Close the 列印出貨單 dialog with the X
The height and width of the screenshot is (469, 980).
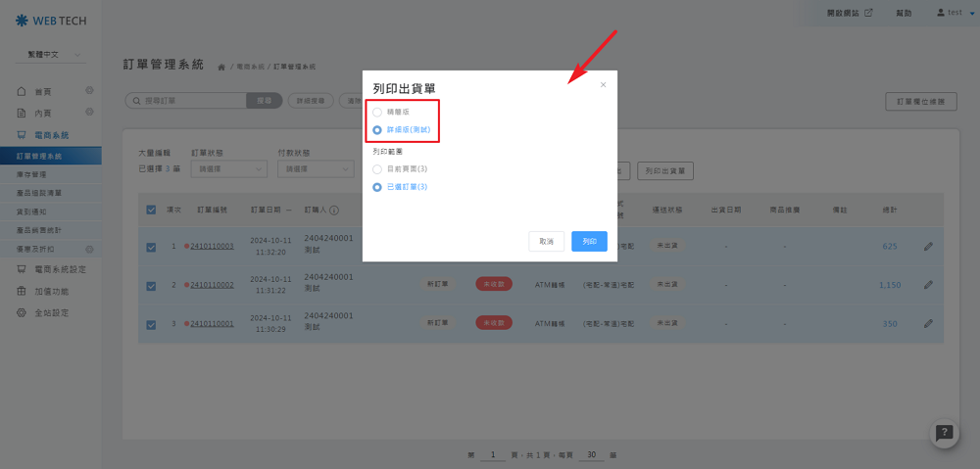point(603,85)
